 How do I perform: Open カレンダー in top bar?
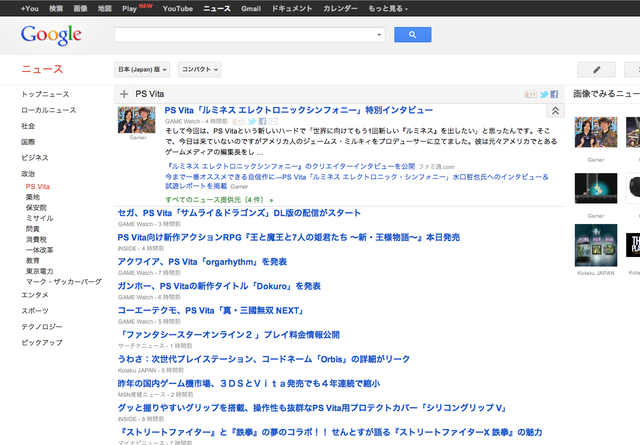point(340,8)
